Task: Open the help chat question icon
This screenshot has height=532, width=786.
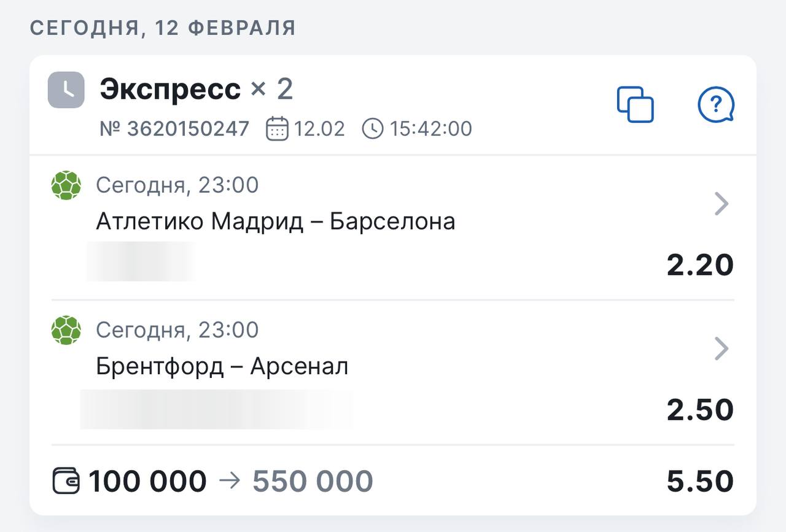Action: 716,105
